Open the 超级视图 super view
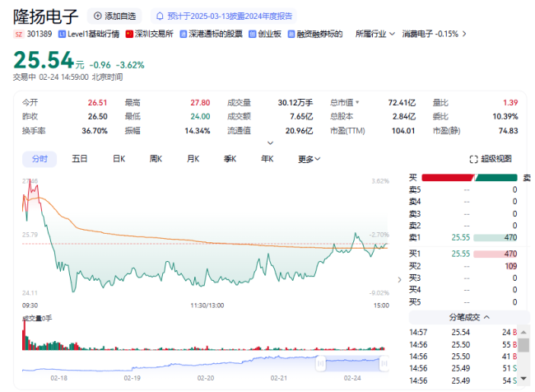The height and width of the screenshot is (392, 535). (x=491, y=159)
